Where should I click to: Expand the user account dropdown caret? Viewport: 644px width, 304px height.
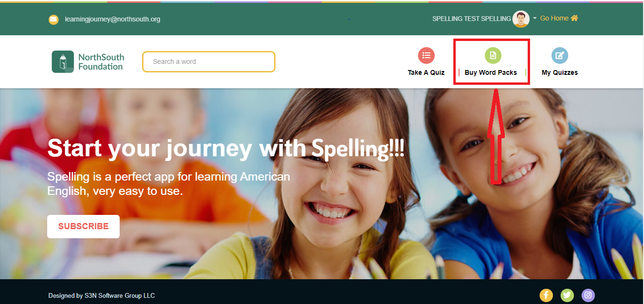tap(535, 19)
